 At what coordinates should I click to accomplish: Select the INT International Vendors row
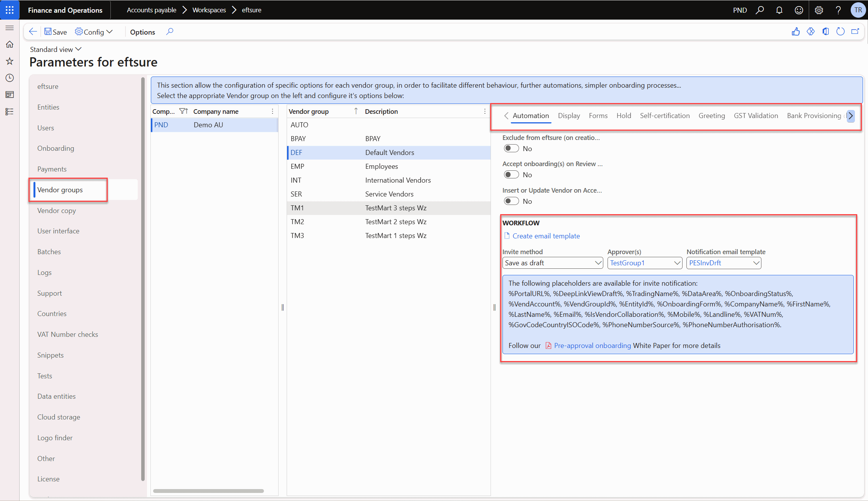point(389,180)
